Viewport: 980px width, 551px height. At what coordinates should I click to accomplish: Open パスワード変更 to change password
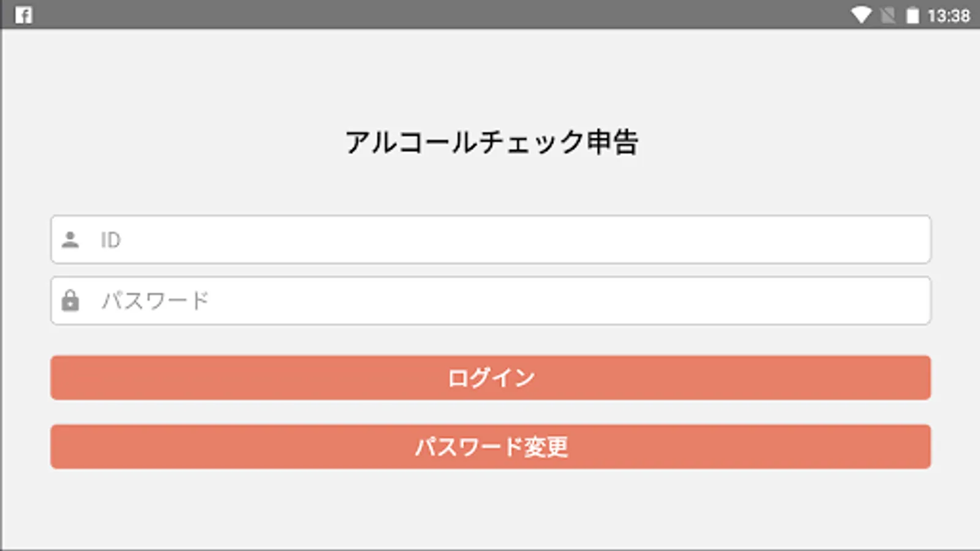pos(490,446)
